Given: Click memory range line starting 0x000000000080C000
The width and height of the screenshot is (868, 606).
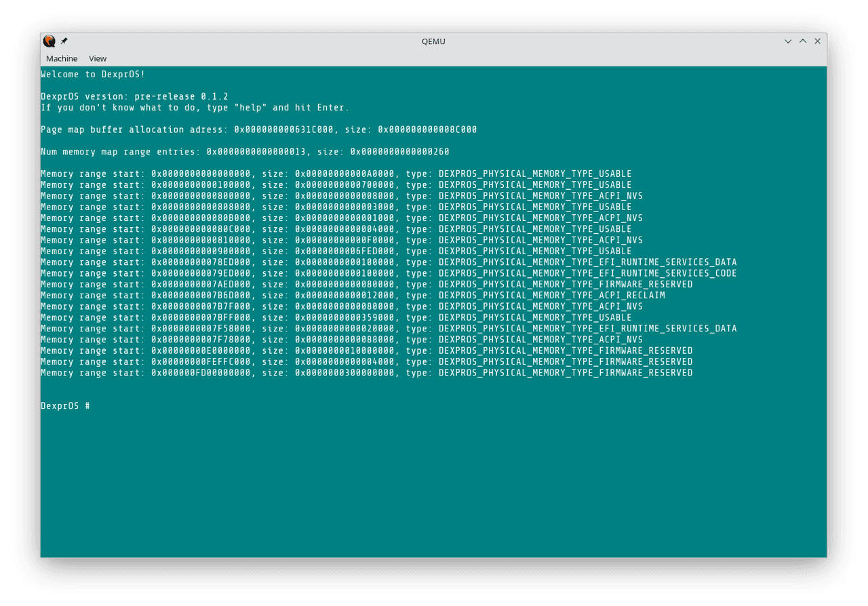Looking at the screenshot, I should pyautogui.click(x=336, y=229).
